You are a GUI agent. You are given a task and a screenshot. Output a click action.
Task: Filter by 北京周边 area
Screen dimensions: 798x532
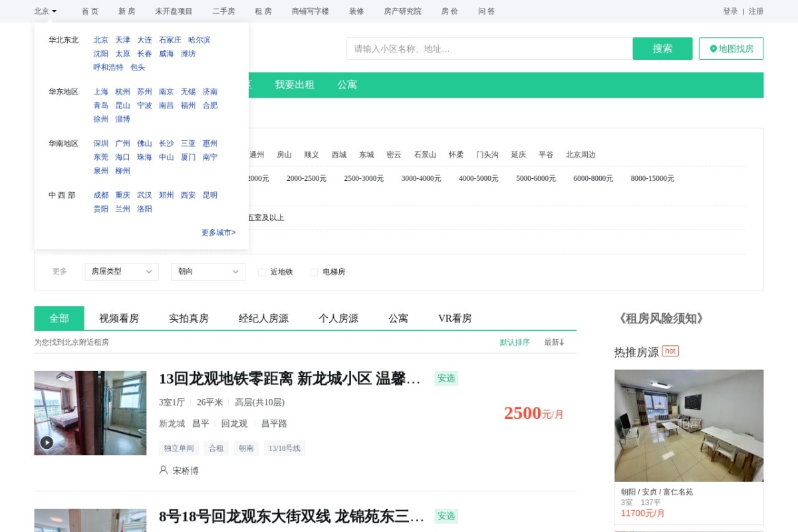(x=581, y=154)
